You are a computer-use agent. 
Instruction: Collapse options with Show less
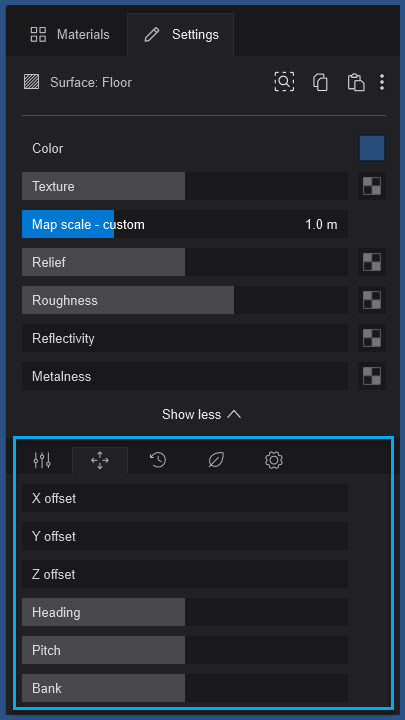202,415
